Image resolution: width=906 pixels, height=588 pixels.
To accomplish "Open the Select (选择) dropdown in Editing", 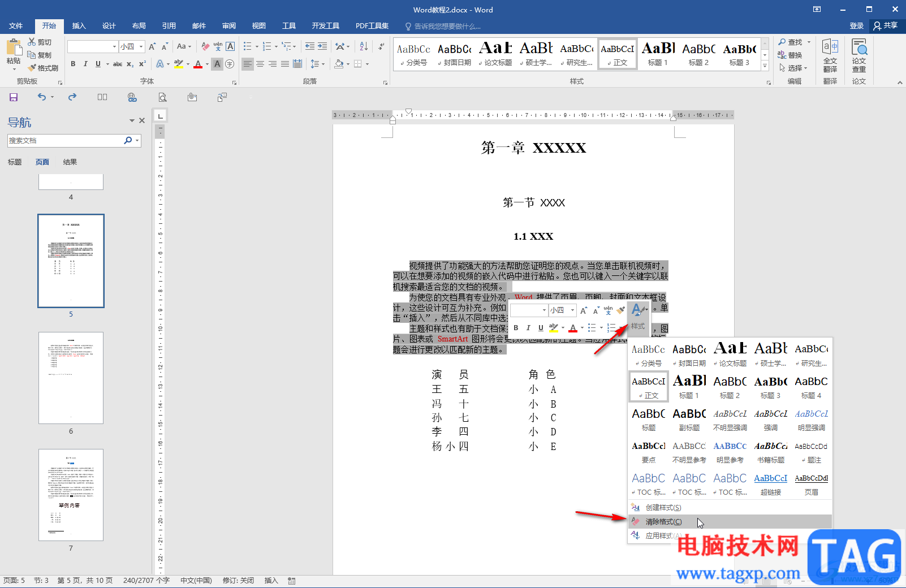I will coord(793,68).
